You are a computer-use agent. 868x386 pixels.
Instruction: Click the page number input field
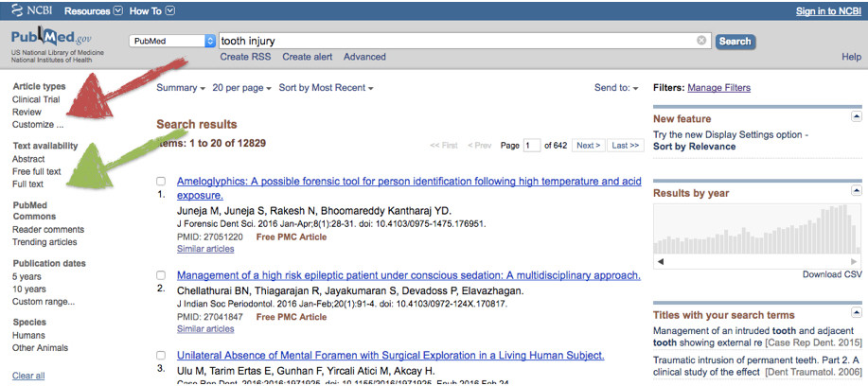click(532, 146)
